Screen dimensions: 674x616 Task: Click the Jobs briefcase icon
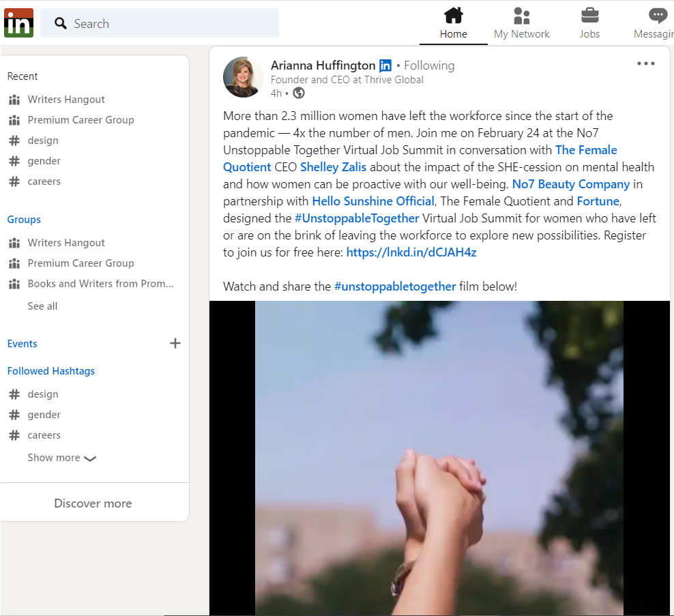589,16
